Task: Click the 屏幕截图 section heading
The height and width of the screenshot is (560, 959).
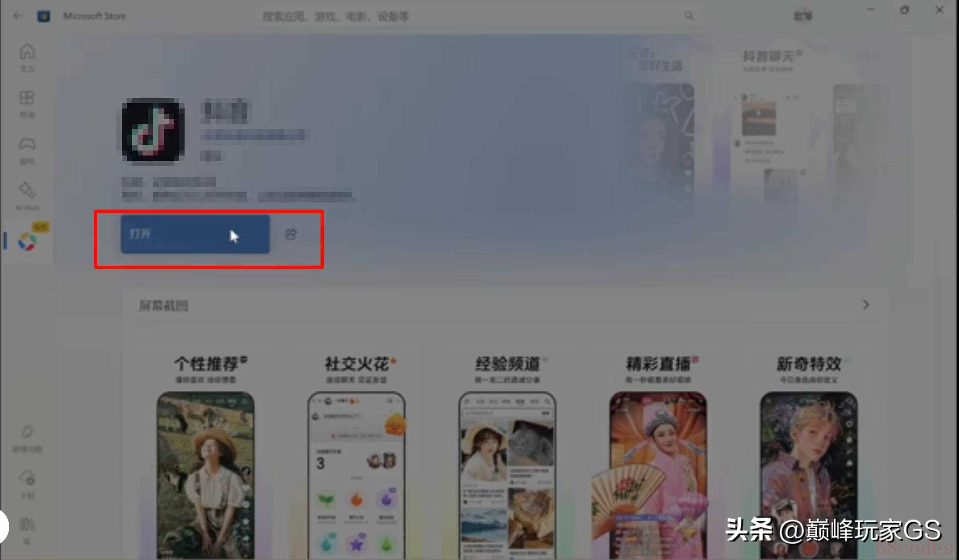Action: (163, 306)
